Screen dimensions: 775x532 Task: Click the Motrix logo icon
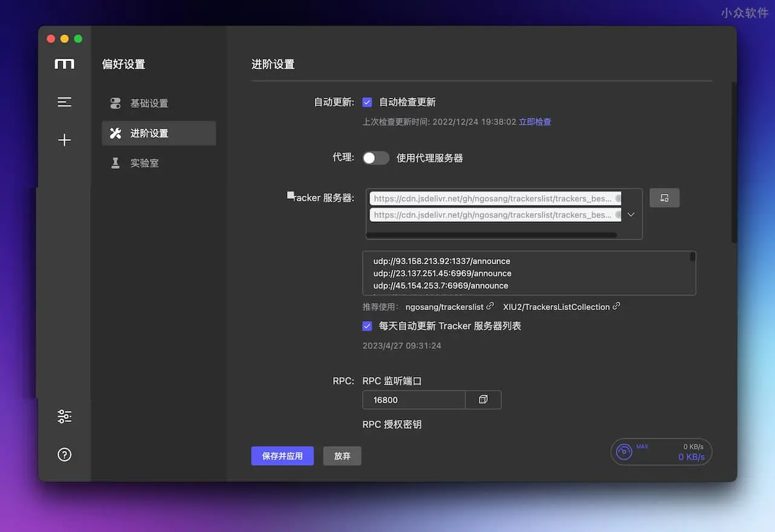(x=64, y=63)
